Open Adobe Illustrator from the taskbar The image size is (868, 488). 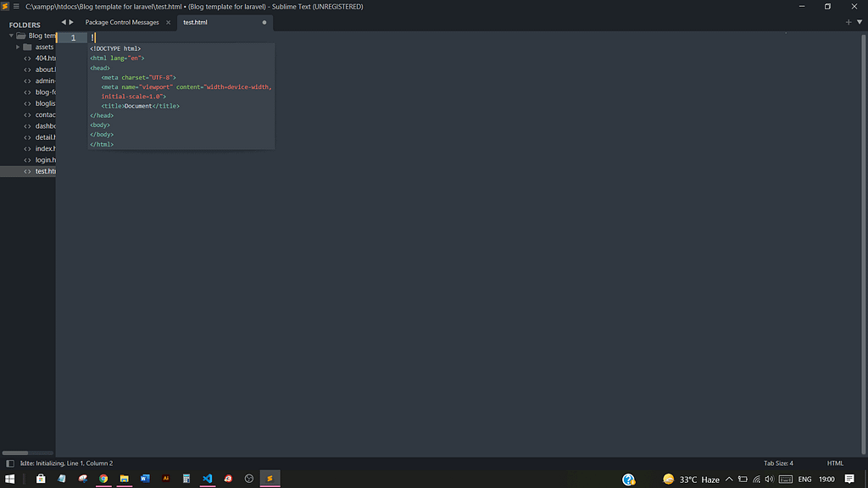pyautogui.click(x=166, y=478)
